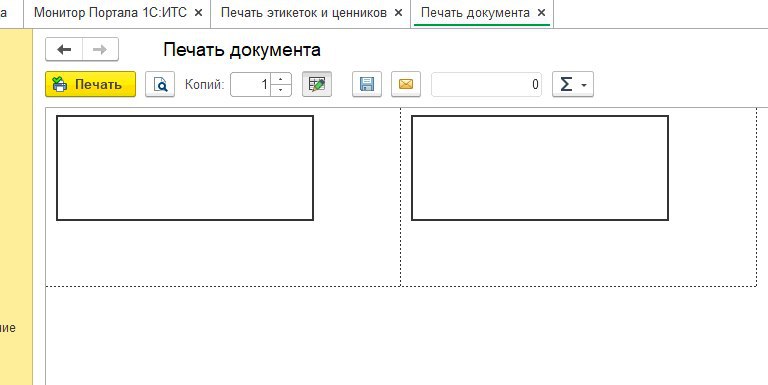The image size is (768, 385).
Task: Open print preview with the magnifier icon
Action: click(x=160, y=84)
